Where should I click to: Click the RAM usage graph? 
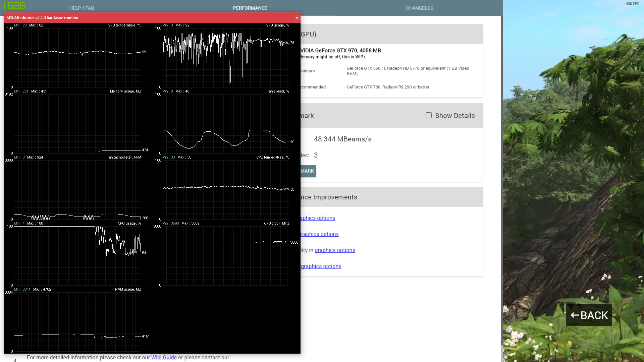coord(77,322)
